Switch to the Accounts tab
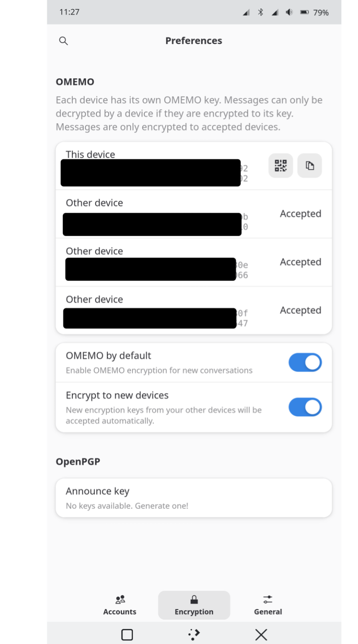The height and width of the screenshot is (644, 358). click(120, 605)
